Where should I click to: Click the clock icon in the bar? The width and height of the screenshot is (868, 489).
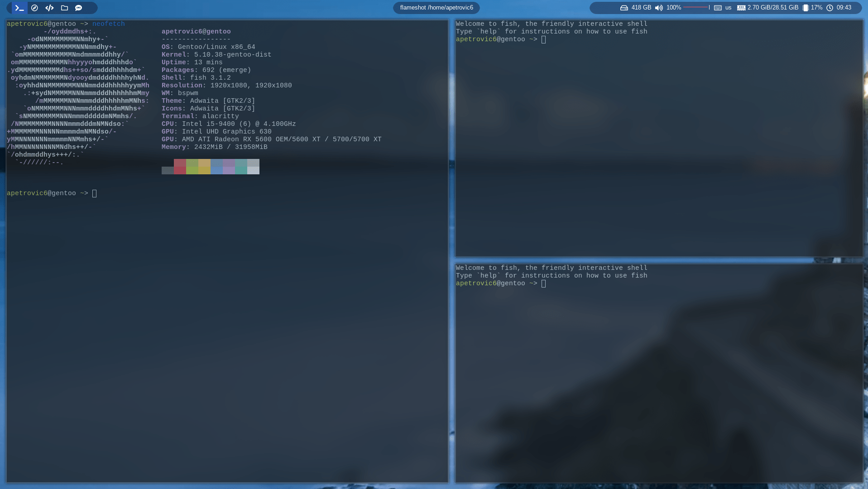pyautogui.click(x=830, y=8)
